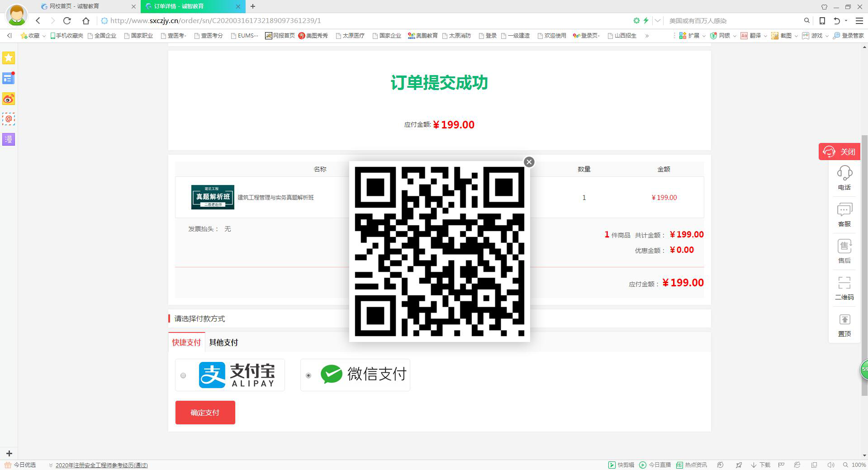Click the user avatar icon

17,15
